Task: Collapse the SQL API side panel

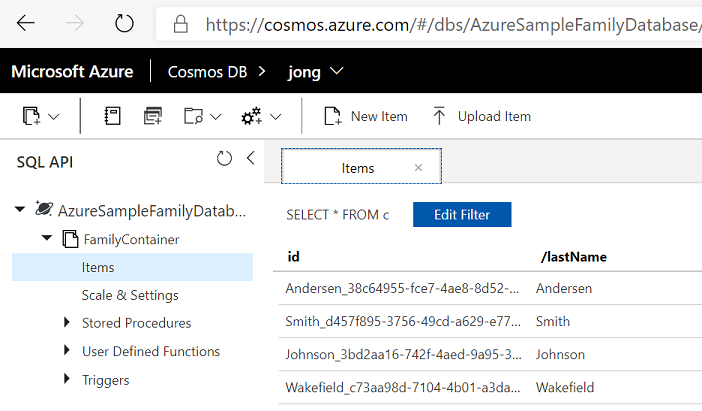Action: 250,158
